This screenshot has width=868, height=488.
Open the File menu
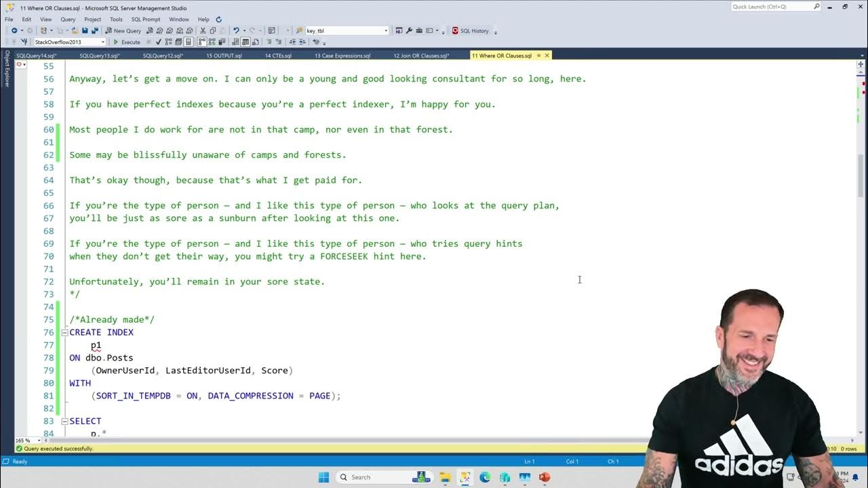(9, 20)
